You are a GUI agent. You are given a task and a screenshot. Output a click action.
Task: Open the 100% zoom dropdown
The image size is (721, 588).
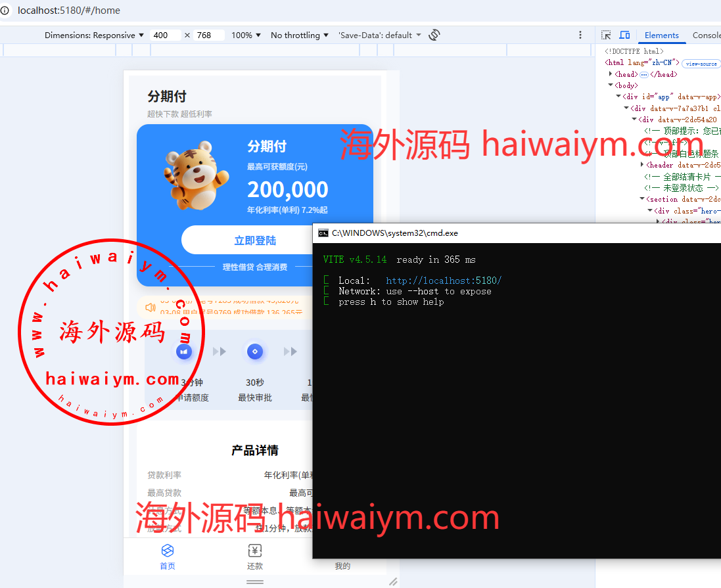[x=246, y=35]
